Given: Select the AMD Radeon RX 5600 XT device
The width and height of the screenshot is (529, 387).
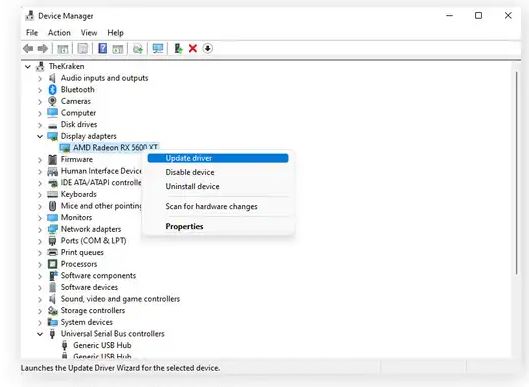Looking at the screenshot, I should point(108,147).
